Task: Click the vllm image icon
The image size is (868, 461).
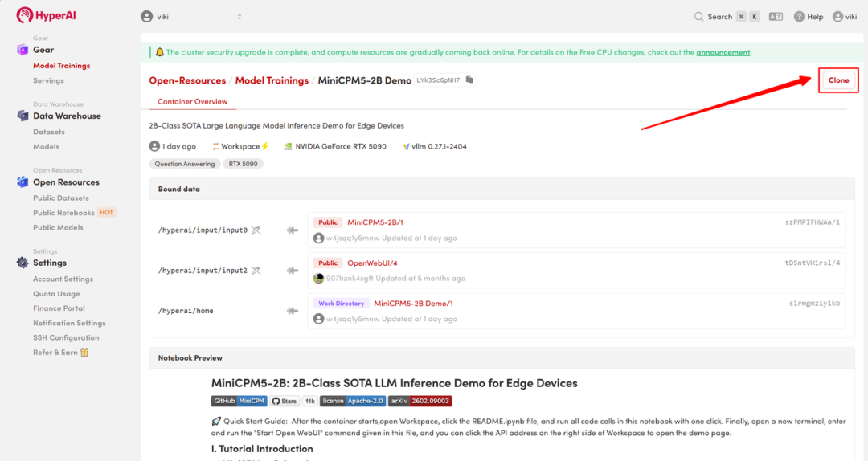Action: point(406,147)
